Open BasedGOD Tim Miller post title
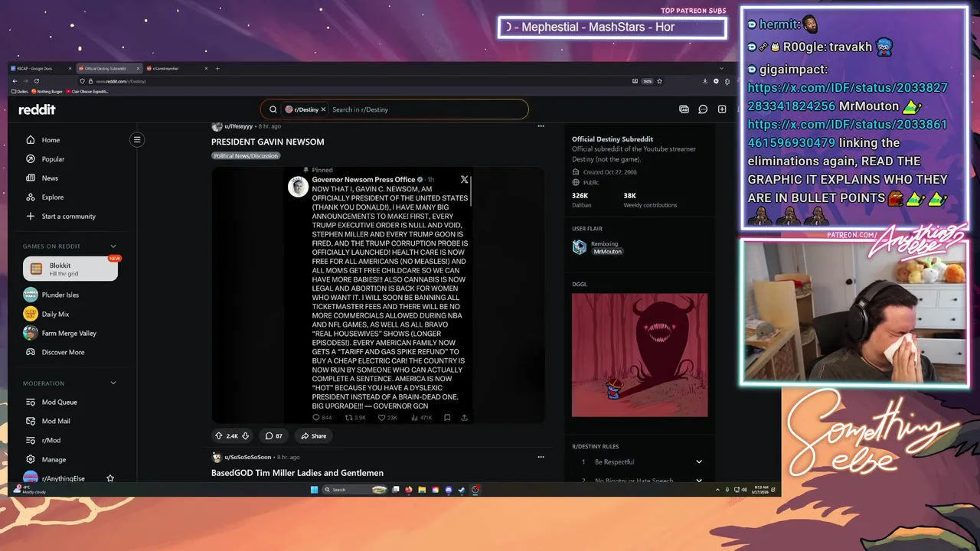Screen dimensions: 980x551 (x=297, y=473)
